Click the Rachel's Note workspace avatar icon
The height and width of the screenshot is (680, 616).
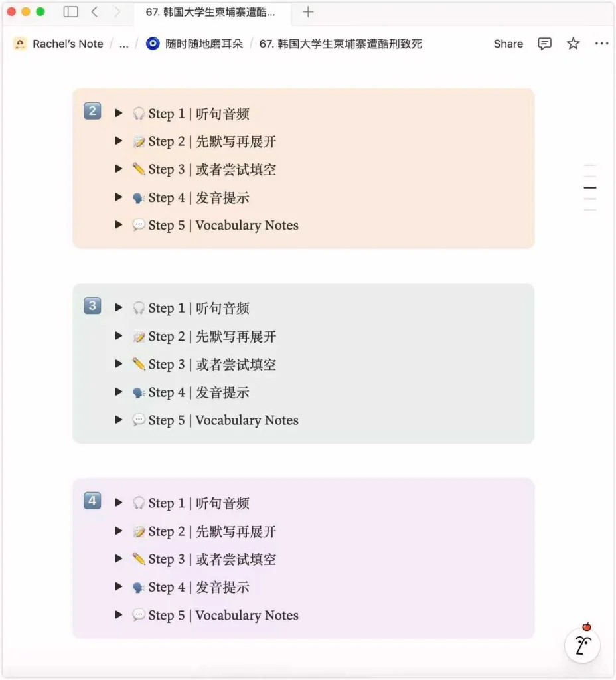(19, 43)
